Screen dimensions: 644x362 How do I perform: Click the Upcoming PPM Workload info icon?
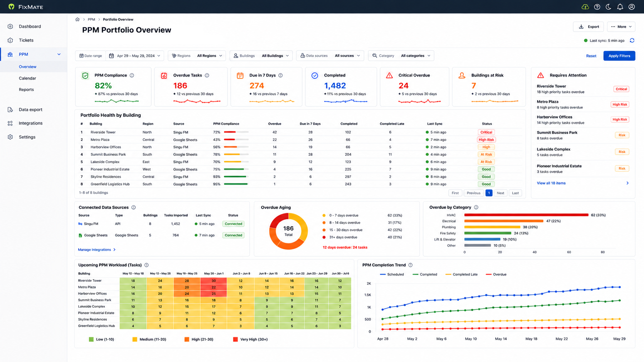146,265
